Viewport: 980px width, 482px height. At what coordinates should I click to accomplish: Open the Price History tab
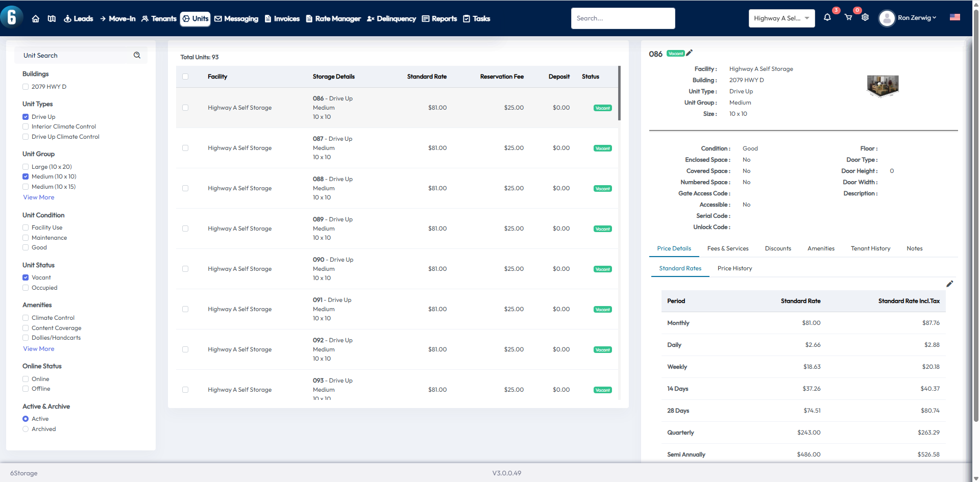click(x=734, y=268)
